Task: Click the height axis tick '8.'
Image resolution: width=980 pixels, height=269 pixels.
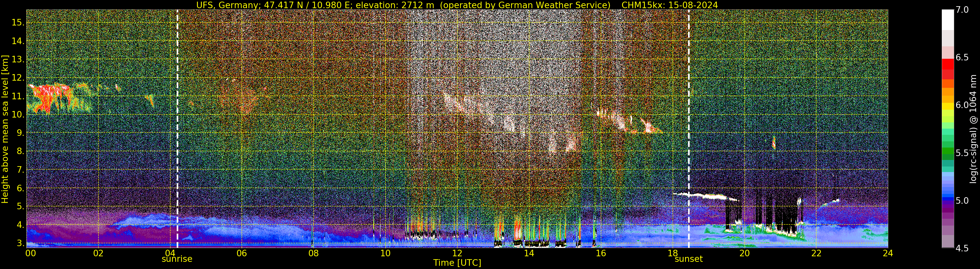Action: pos(20,151)
